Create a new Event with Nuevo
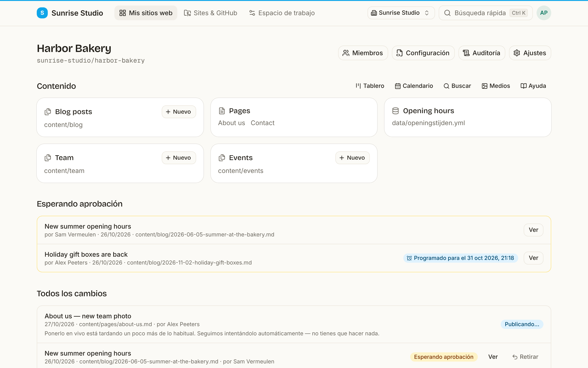The image size is (588, 368). click(352, 158)
